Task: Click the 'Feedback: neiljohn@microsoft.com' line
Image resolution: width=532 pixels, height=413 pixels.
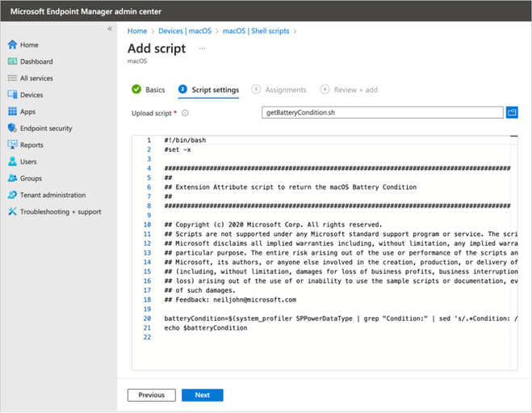Action: point(230,299)
